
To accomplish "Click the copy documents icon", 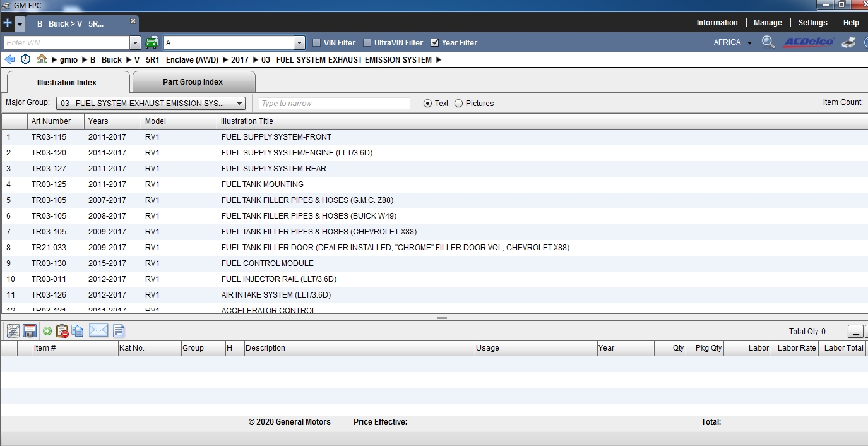I will point(78,331).
